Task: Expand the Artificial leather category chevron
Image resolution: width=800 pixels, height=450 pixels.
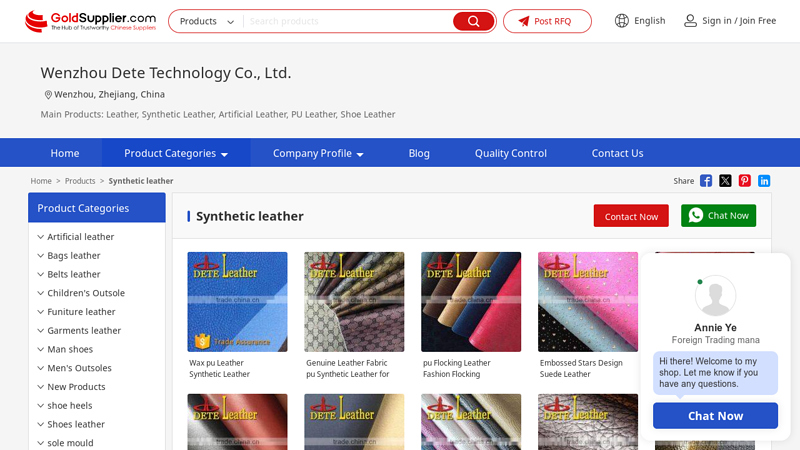Action: [x=41, y=237]
